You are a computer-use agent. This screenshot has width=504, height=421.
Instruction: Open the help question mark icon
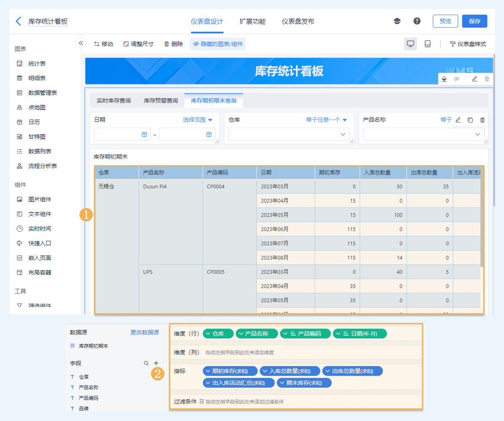pos(417,21)
